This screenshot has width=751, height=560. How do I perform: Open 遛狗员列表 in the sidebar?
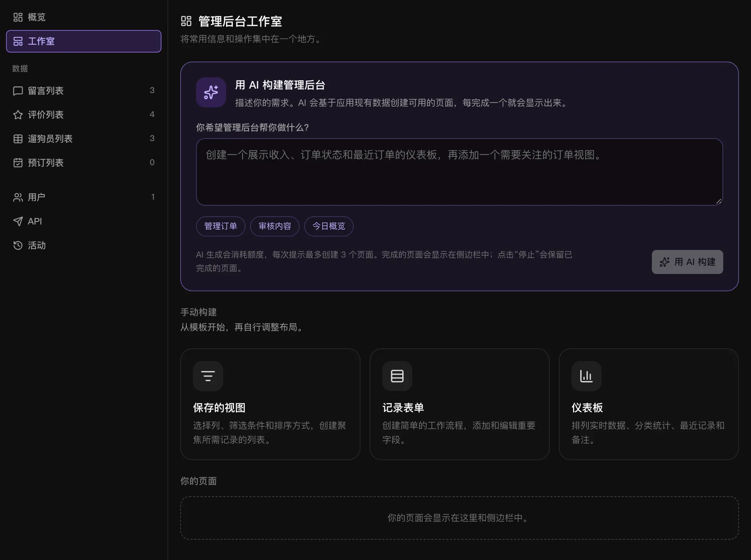pos(84,139)
